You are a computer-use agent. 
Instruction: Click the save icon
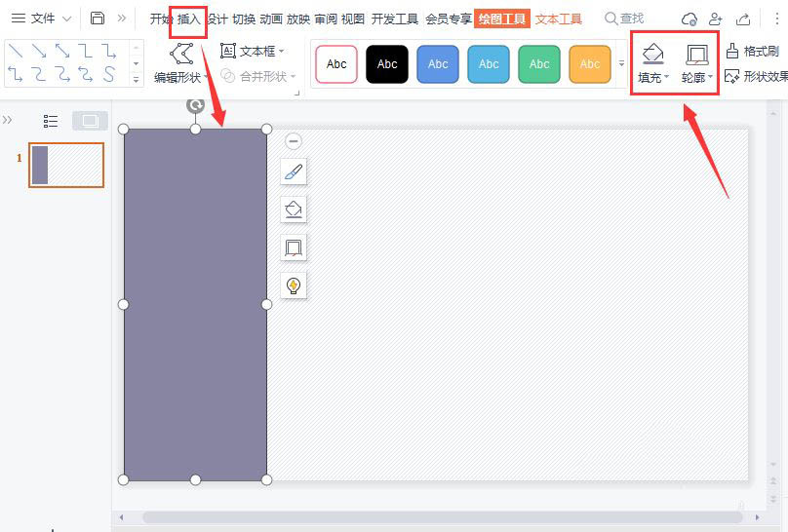97,19
